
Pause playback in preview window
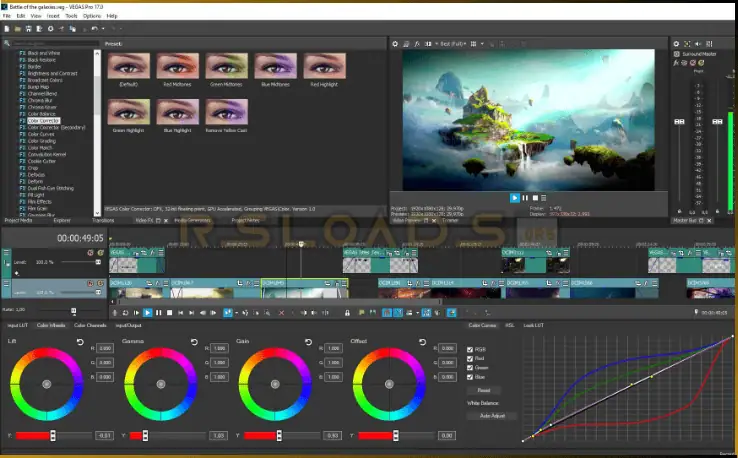click(x=525, y=198)
